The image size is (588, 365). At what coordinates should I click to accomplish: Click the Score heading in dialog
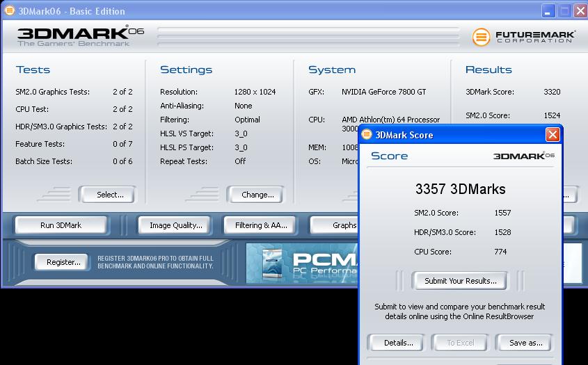coord(389,156)
